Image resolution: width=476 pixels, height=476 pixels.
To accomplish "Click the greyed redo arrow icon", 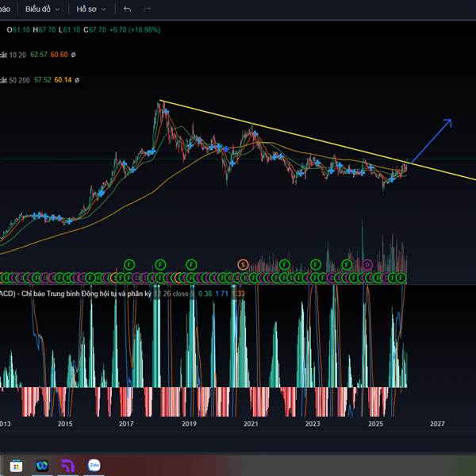I will (x=148, y=10).
